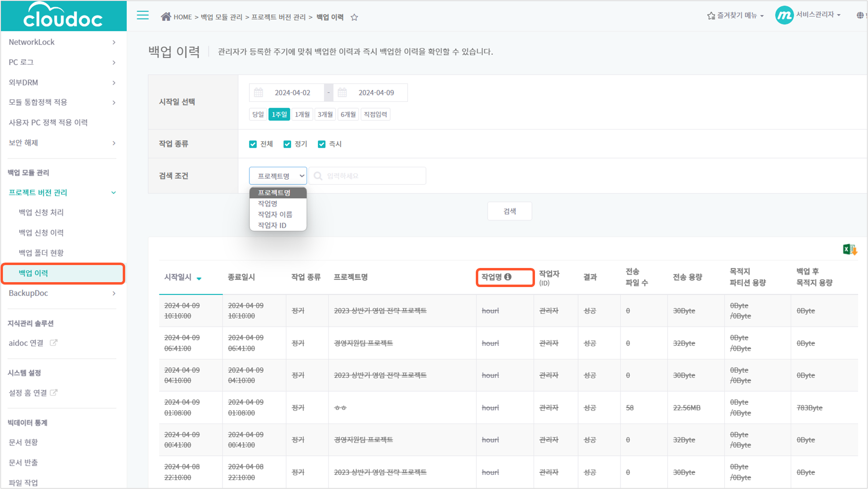The height and width of the screenshot is (489, 868).
Task: Click the sort arrow beside 시작일시
Action: [199, 279]
